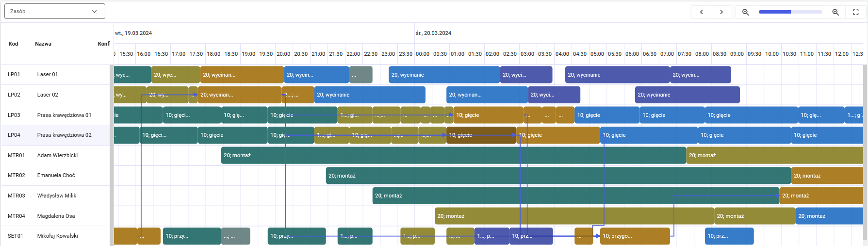Click the 08:00 time marker
Screen dimensions: 868x246
click(702, 54)
